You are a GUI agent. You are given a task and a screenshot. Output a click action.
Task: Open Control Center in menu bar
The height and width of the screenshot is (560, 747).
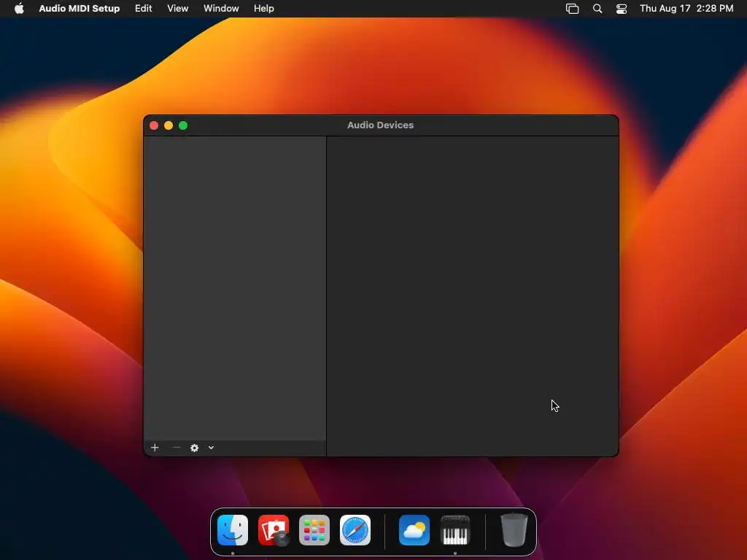622,8
